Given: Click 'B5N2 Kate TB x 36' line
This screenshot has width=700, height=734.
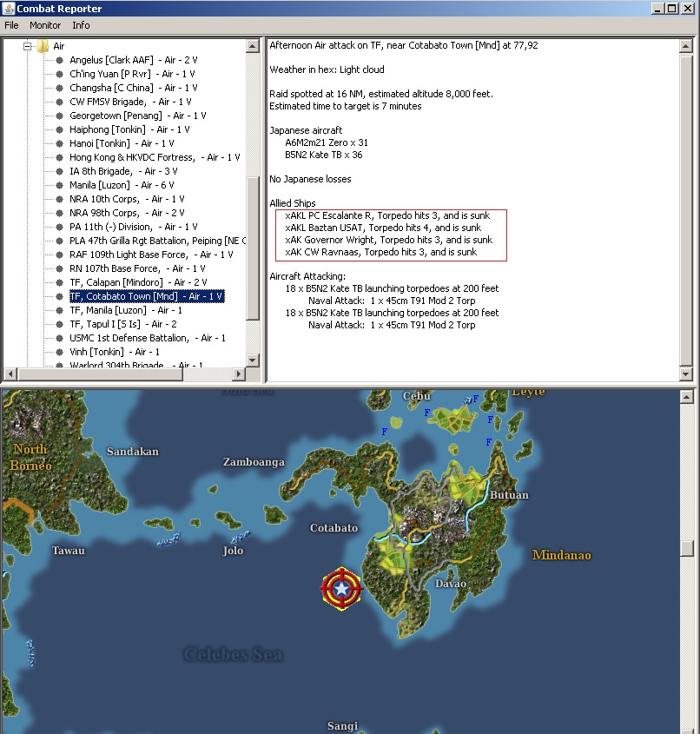Looking at the screenshot, I should point(323,155).
